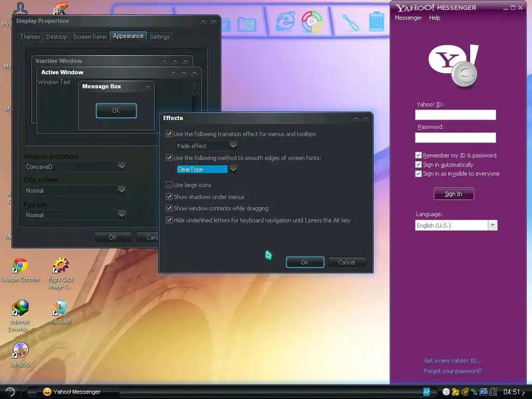Click the start orb on the taskbar

tap(10, 392)
